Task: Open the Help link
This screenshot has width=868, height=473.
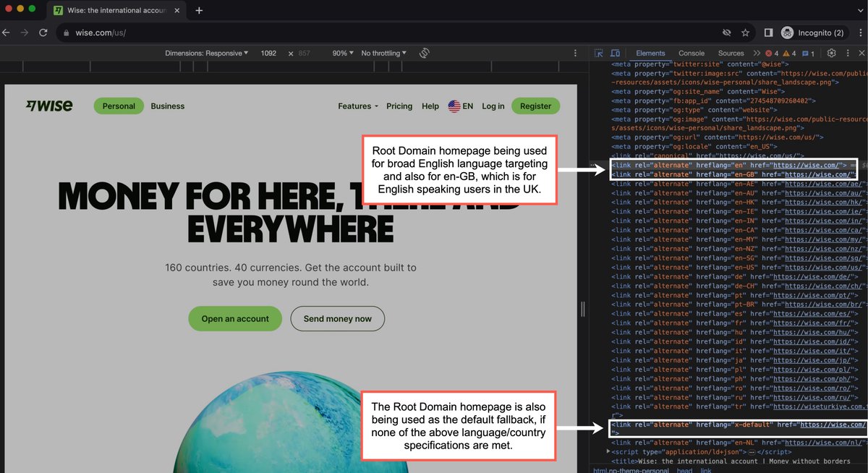Action: click(x=430, y=106)
